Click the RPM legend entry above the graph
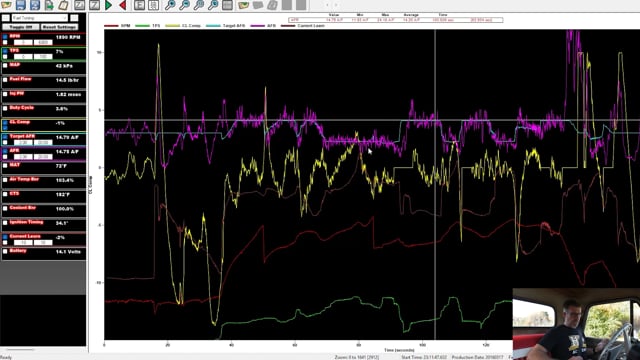Viewport: 640px width, 360px height. click(118, 26)
